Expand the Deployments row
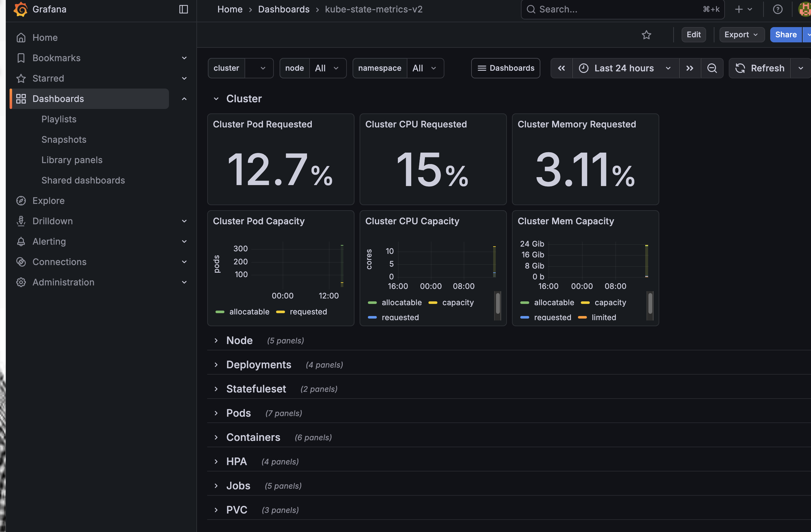 pos(258,365)
